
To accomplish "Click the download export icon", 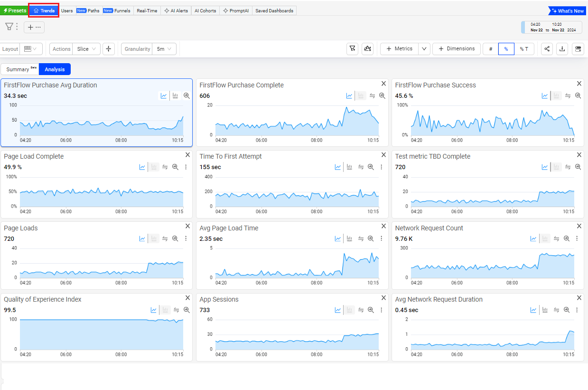I will [562, 49].
